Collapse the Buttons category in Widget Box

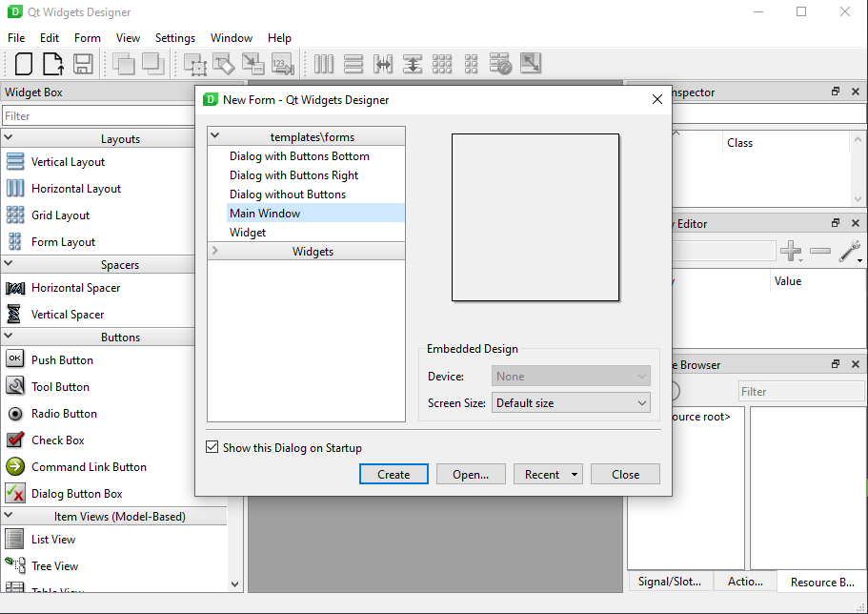tap(9, 336)
